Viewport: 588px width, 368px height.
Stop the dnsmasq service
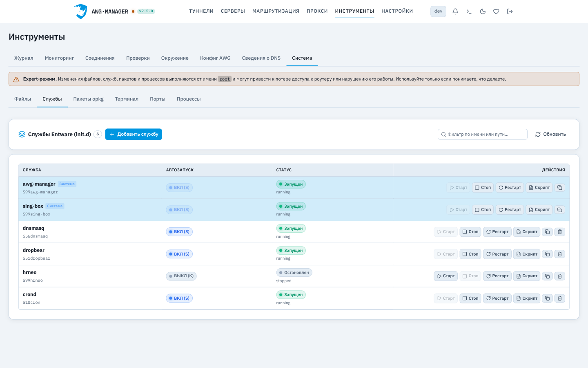[x=470, y=232]
